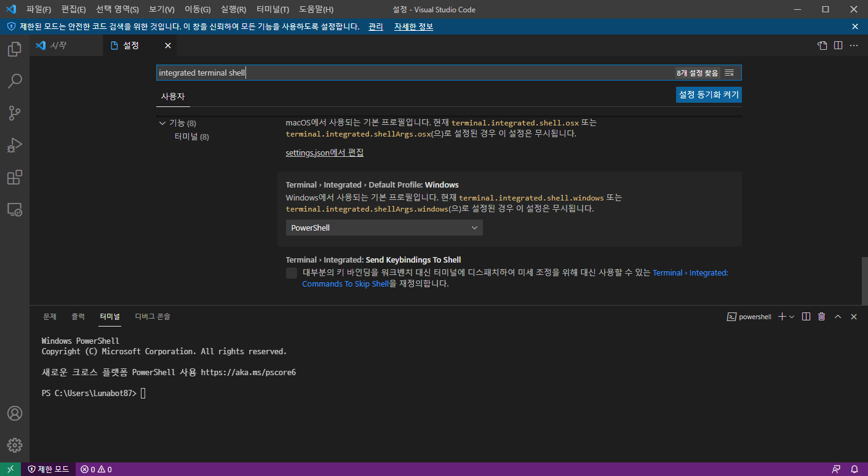This screenshot has width=868, height=476.
Task: Open the 이동(G) menu
Action: (197, 9)
